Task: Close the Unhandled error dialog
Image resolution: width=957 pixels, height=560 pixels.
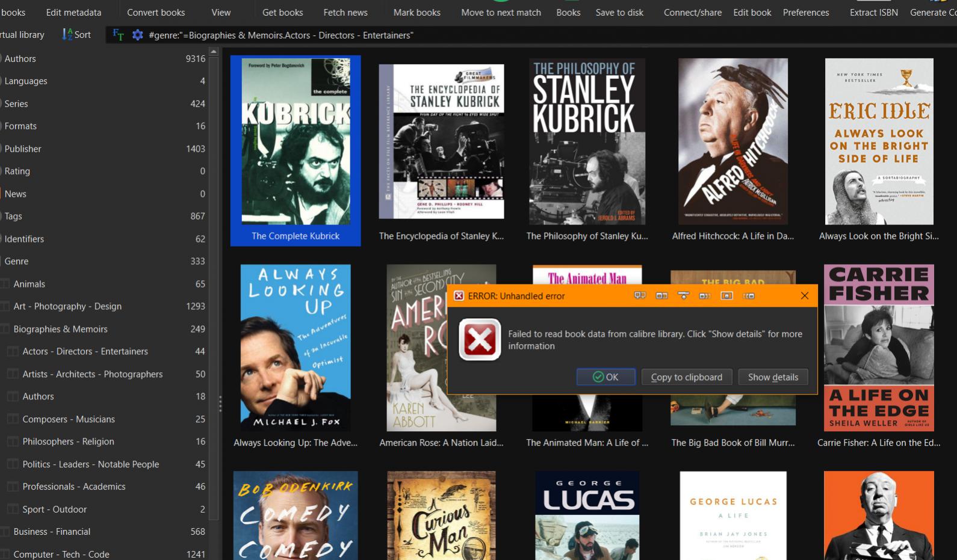Action: 805,295
